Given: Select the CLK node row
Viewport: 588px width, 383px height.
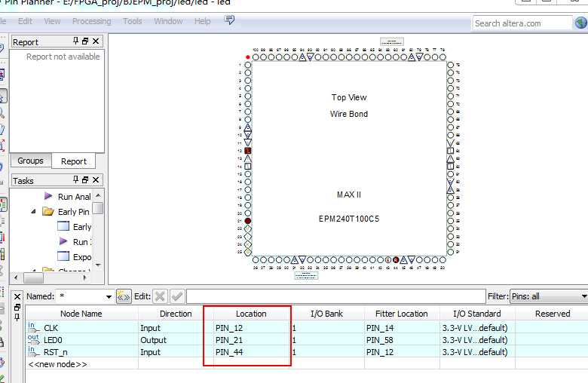Looking at the screenshot, I should (x=307, y=327).
